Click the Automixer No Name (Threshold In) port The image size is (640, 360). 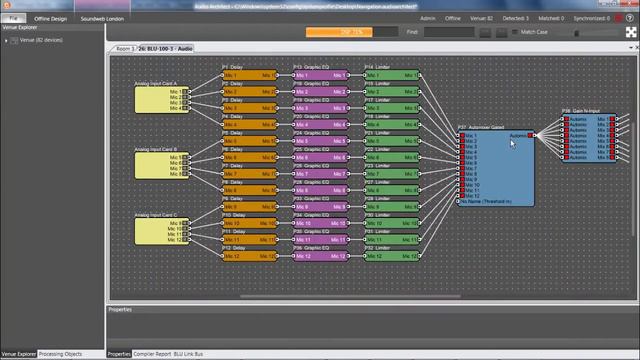pyautogui.click(x=458, y=201)
